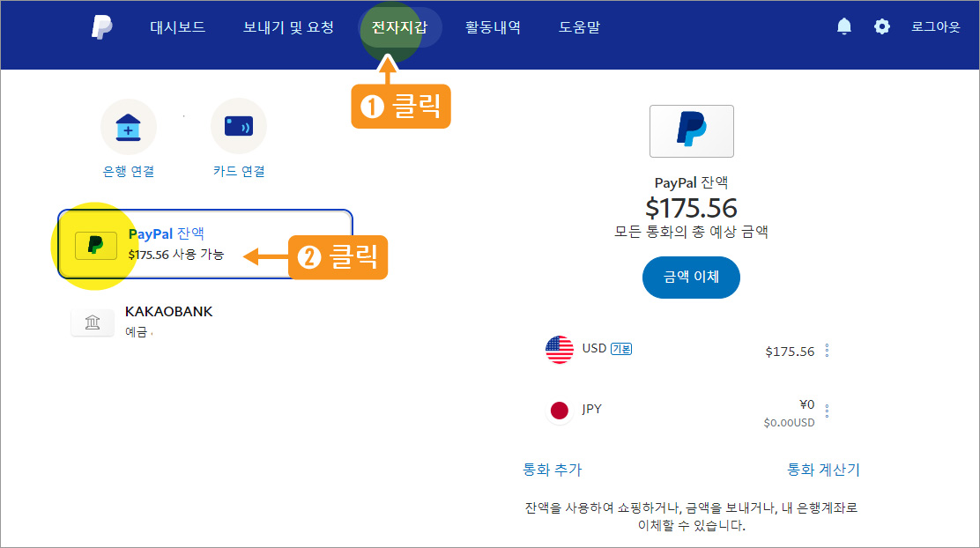This screenshot has height=548, width=980.
Task: Click the ¥0 JPY amount
Action: click(x=807, y=404)
